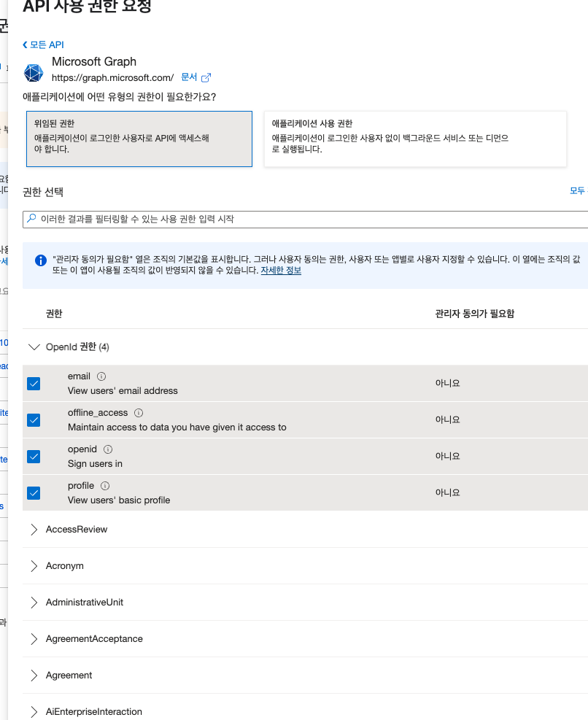Collapse the OpenId 권한 group

34,347
